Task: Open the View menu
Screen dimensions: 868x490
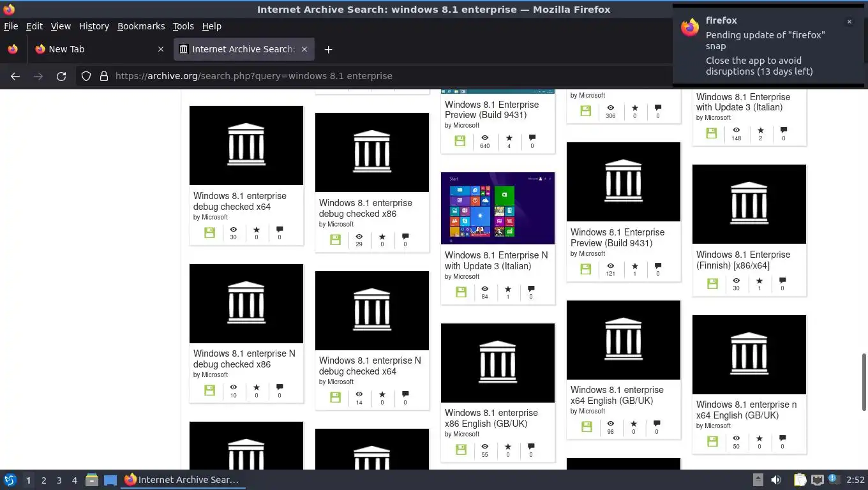Action: [61, 26]
